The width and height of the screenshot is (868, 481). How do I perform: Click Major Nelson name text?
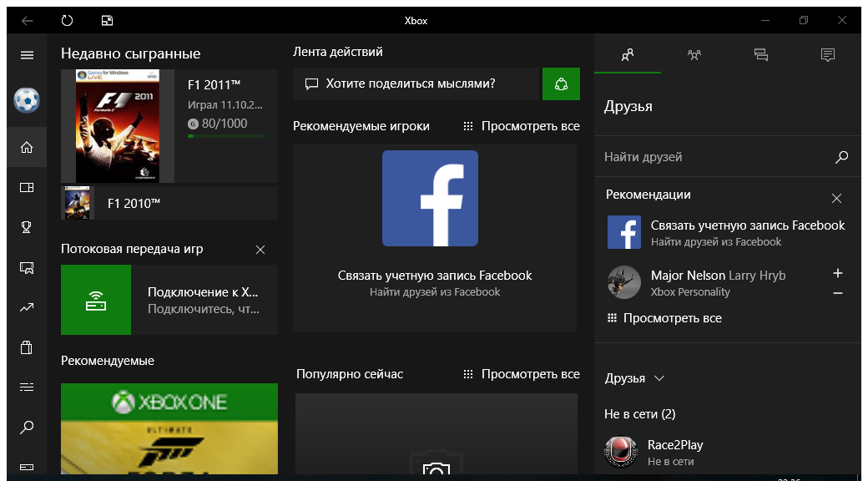(688, 276)
